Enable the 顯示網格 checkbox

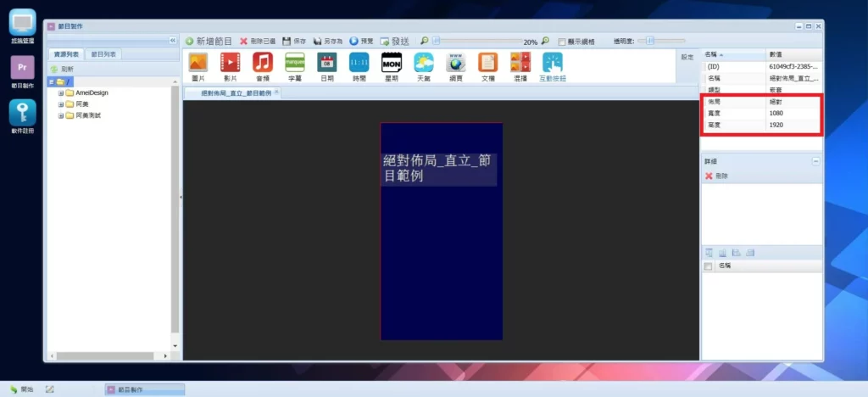561,41
